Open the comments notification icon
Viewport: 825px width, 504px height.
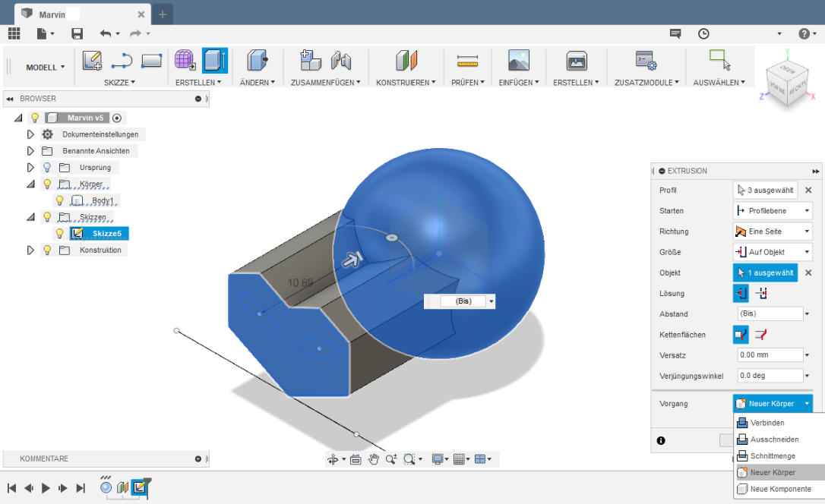pyautogui.click(x=675, y=33)
